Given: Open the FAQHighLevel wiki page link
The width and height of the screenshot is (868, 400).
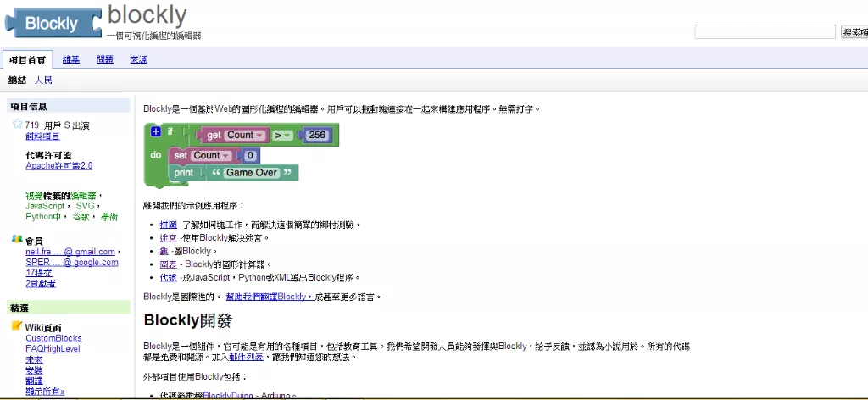Looking at the screenshot, I should tap(53, 348).
